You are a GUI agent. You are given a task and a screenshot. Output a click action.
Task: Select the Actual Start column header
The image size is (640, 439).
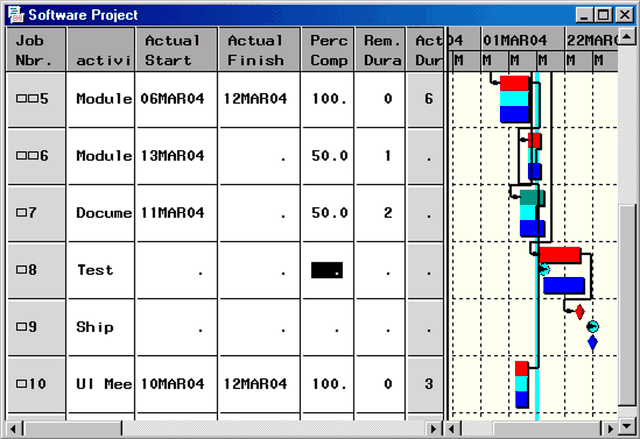(x=176, y=50)
